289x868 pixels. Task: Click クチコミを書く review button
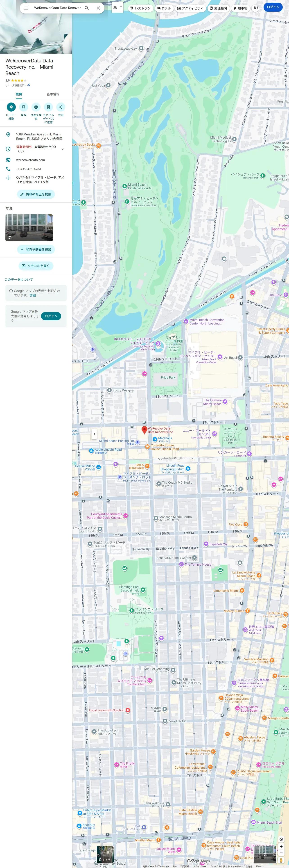[36, 266]
